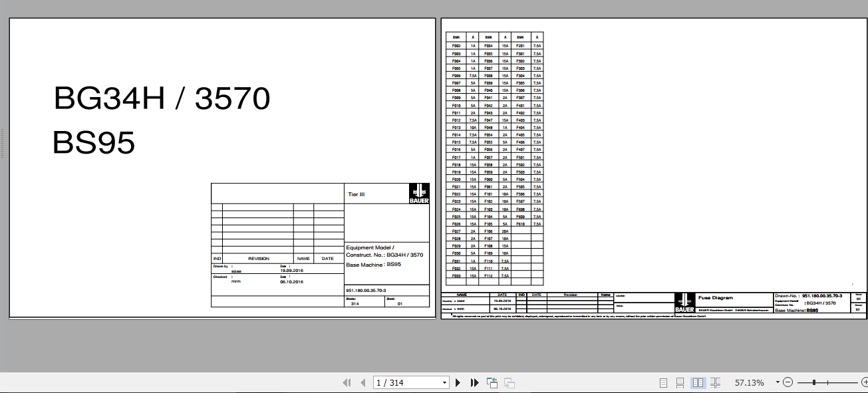
Task: Click the Equipment Model / Construct. No. text
Action: coord(384,251)
